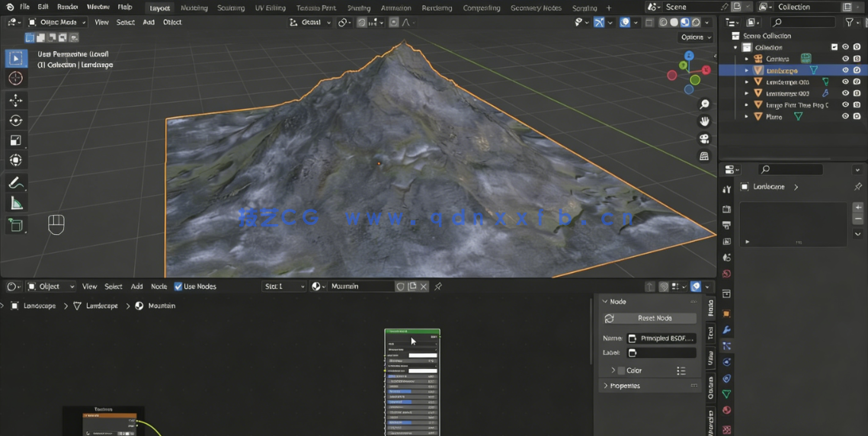Click the viewport pan hand icon
The image size is (868, 436).
coord(704,120)
